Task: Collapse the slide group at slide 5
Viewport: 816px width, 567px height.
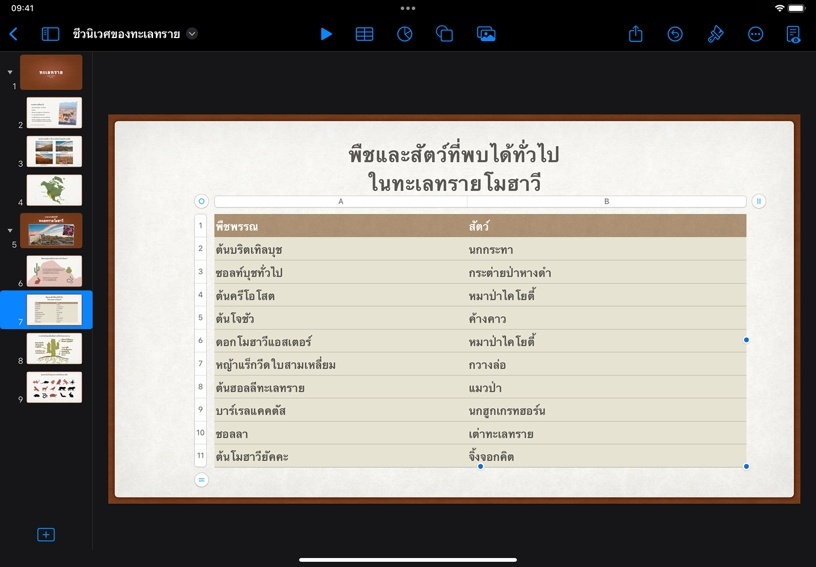Action: pos(10,230)
